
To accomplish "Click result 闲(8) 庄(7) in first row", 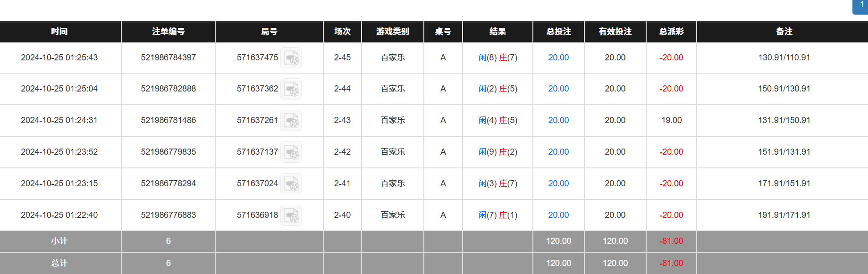I will [497, 58].
